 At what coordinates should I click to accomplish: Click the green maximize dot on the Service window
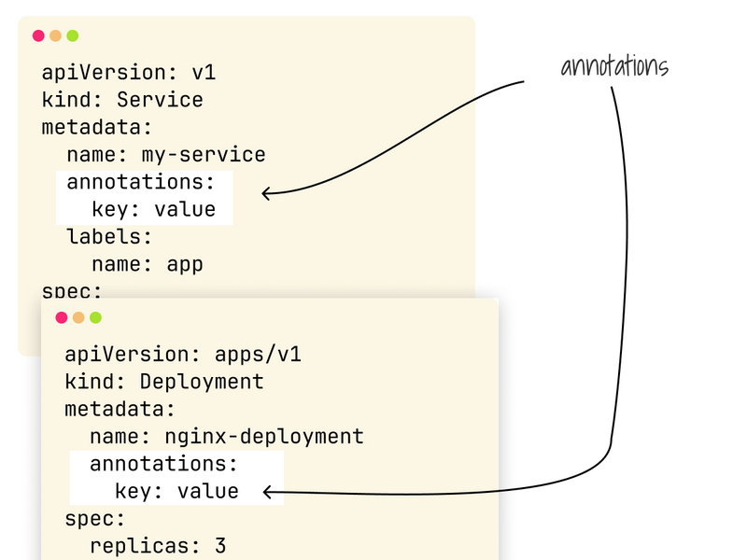tap(73, 35)
